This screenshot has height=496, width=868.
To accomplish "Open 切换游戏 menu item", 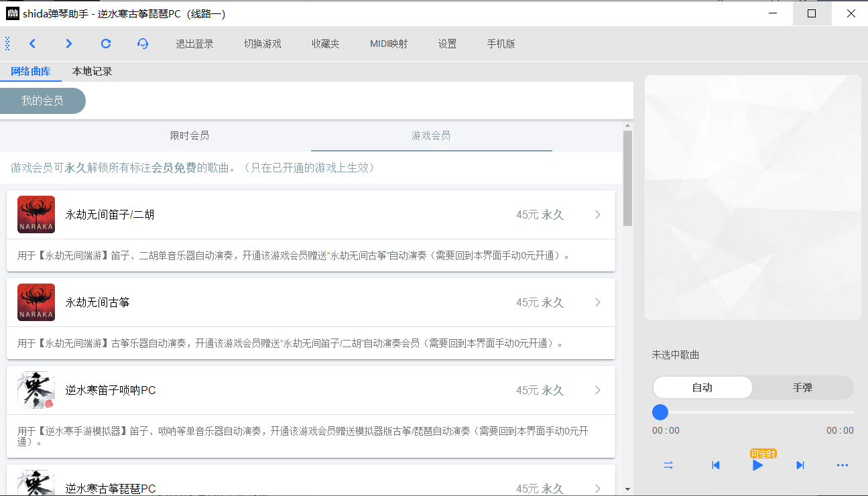I will click(x=263, y=44).
